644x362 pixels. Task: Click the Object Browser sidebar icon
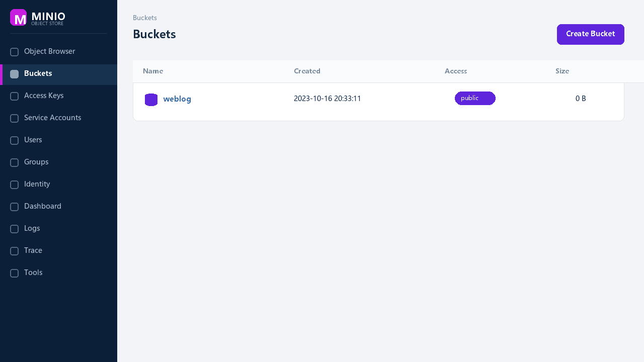click(x=15, y=52)
